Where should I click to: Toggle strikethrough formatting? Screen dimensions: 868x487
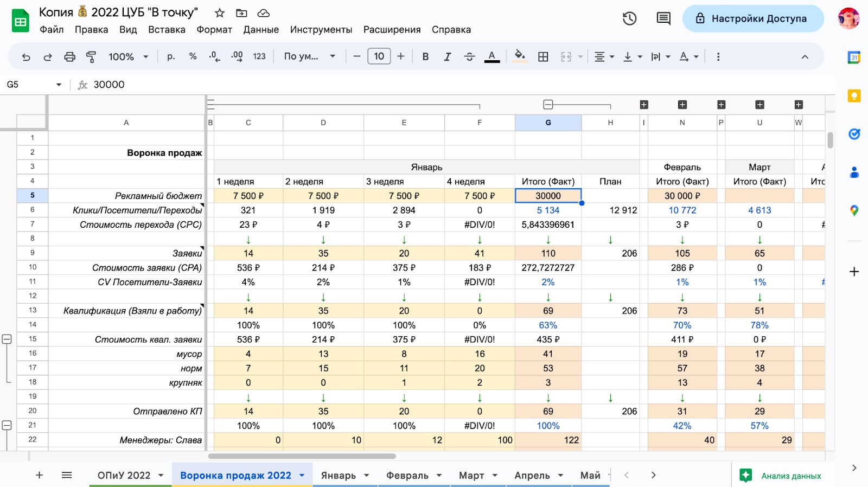coord(469,56)
